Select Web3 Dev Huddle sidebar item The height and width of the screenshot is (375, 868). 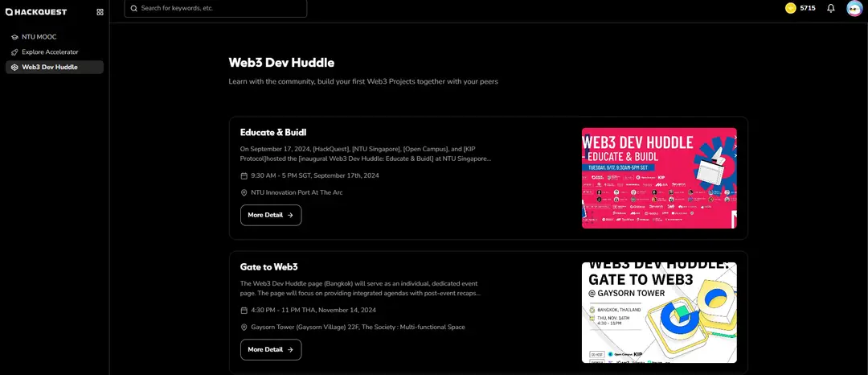pos(50,68)
